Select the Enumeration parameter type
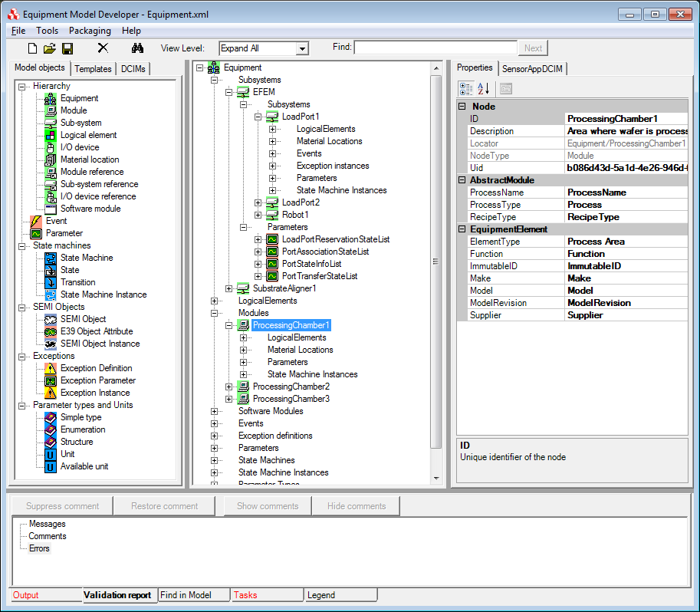This screenshot has height=612, width=700. point(83,429)
